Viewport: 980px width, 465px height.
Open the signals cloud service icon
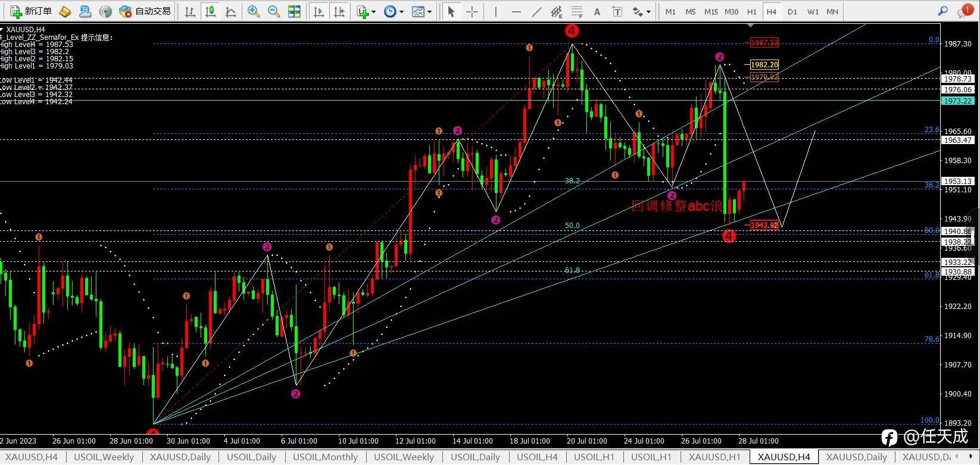[85, 11]
